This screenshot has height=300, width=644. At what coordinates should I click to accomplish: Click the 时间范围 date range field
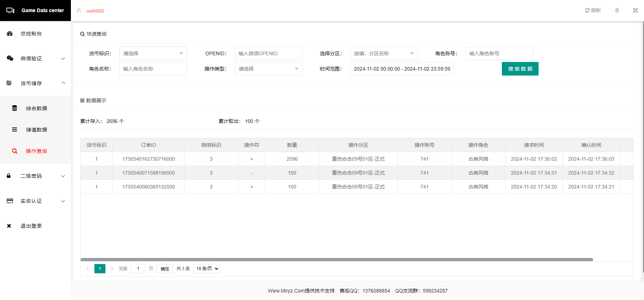pyautogui.click(x=402, y=69)
